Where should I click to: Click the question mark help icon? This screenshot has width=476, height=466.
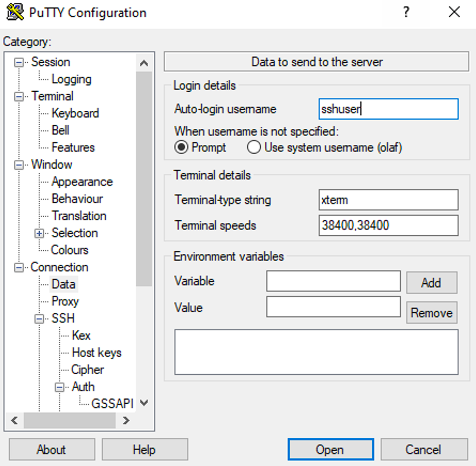tap(406, 12)
